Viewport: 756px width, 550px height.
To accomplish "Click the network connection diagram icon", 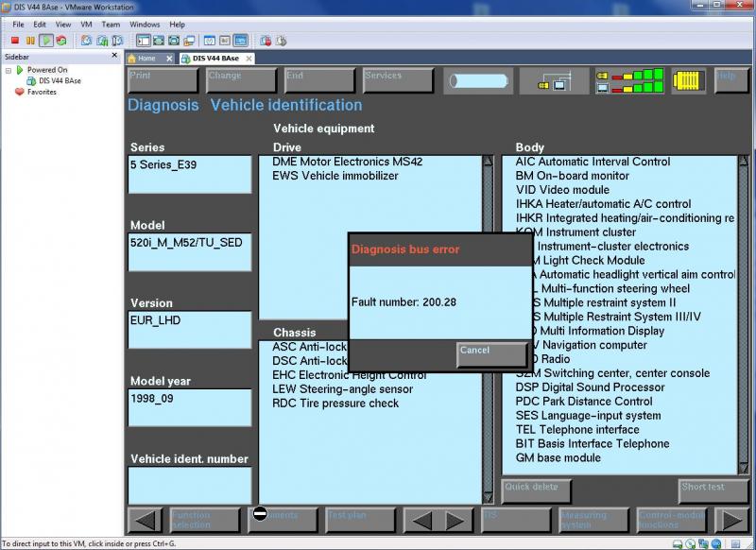I will tap(554, 80).
